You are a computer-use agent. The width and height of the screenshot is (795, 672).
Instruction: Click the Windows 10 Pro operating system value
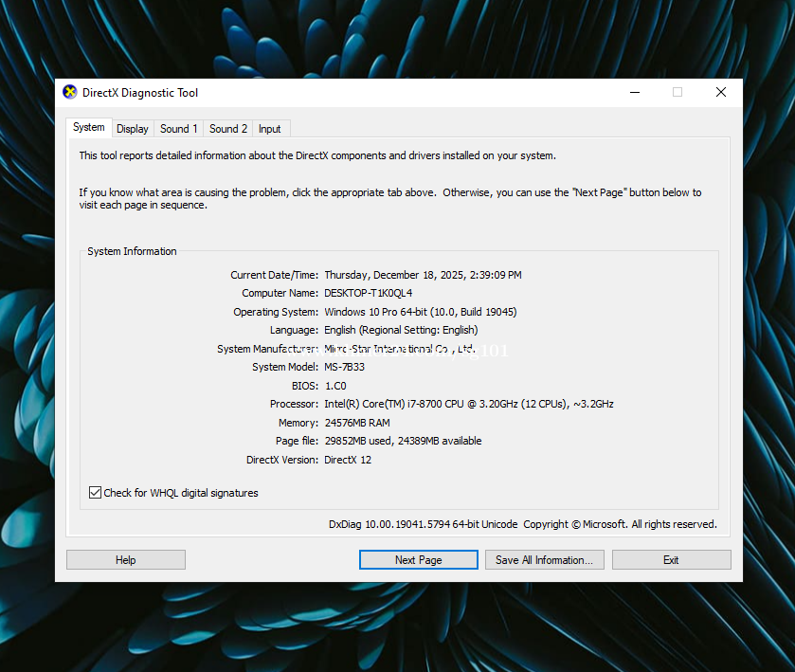tap(420, 312)
